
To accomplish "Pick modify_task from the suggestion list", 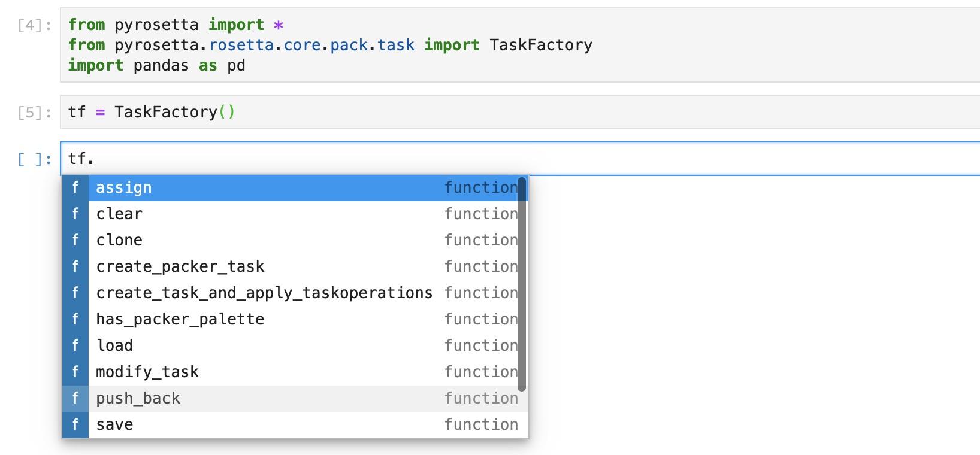I will [147, 372].
